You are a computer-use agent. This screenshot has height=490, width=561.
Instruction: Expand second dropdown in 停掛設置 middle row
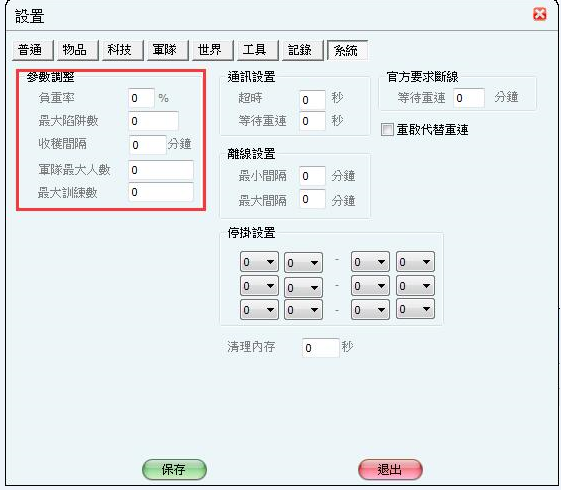[303, 287]
